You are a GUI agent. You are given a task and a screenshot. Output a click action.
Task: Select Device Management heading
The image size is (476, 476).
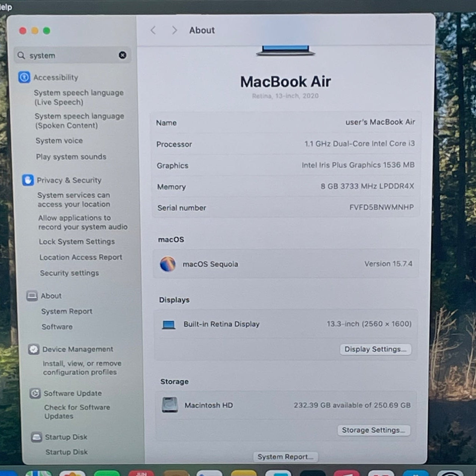point(78,349)
